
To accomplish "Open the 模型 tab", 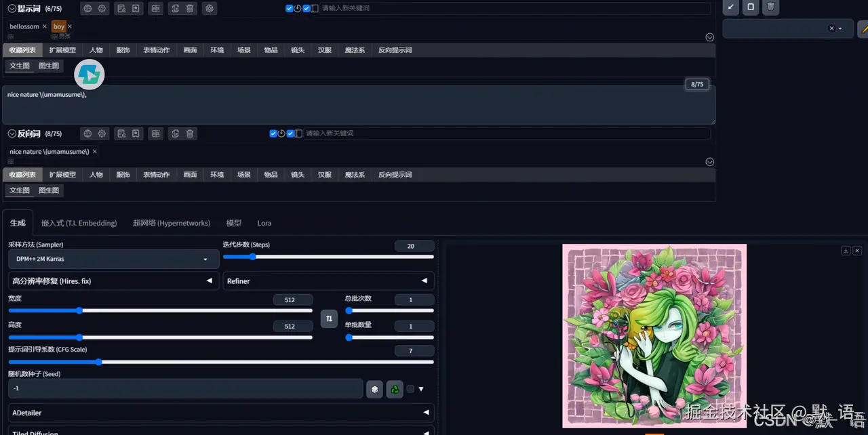I will [x=234, y=223].
